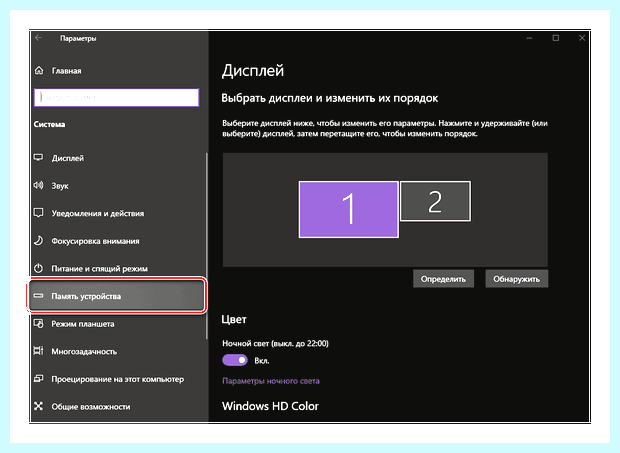Open Параметры ночного света link
The height and width of the screenshot is (453, 620).
271,381
